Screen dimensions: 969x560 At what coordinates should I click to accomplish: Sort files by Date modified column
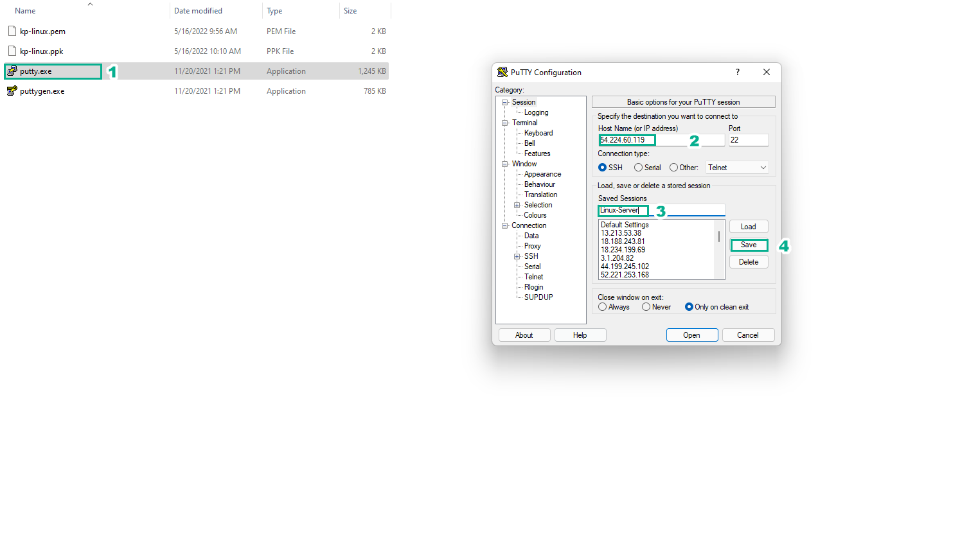point(198,11)
